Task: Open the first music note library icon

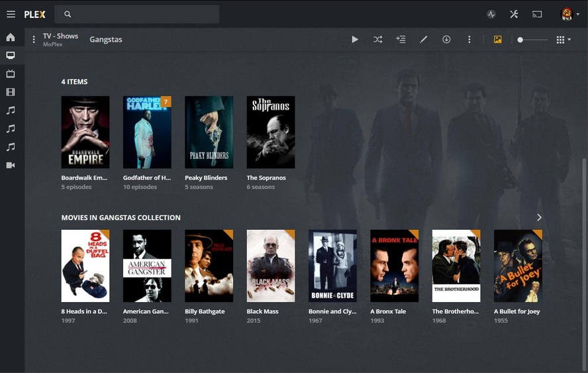Action: [x=11, y=110]
